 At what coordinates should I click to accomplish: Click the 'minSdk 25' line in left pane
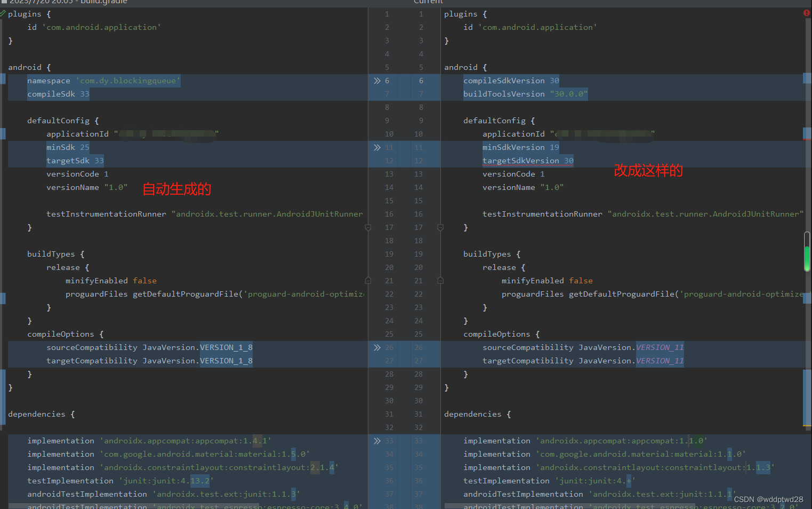click(68, 147)
